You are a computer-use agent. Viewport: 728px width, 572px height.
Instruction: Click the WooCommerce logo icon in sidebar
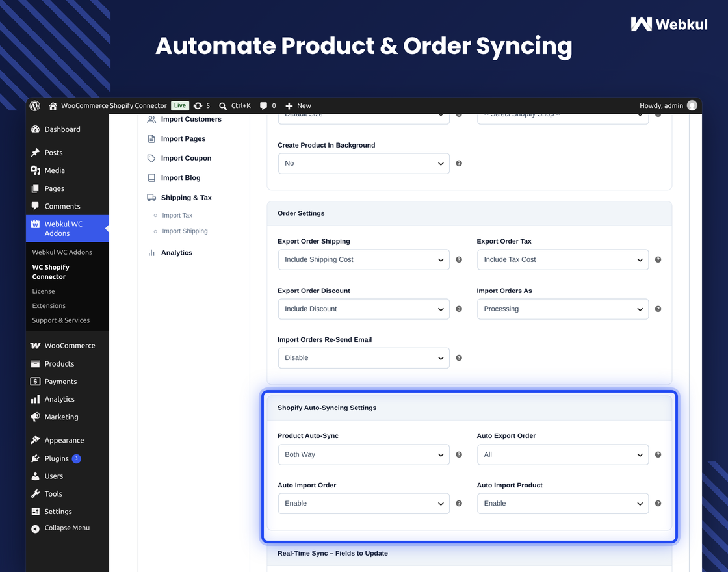[35, 345]
